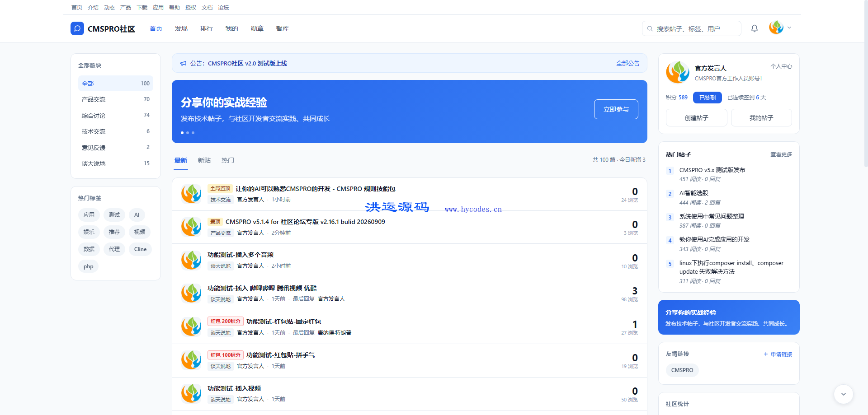Viewport: 868px width, 415px height.
Task: Click 介绍 in the top site bar
Action: tap(93, 8)
